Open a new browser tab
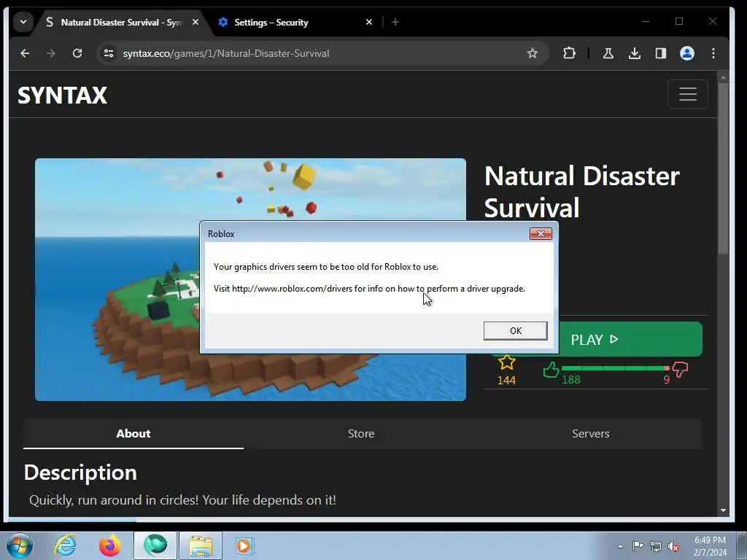747x560 pixels. coord(395,22)
